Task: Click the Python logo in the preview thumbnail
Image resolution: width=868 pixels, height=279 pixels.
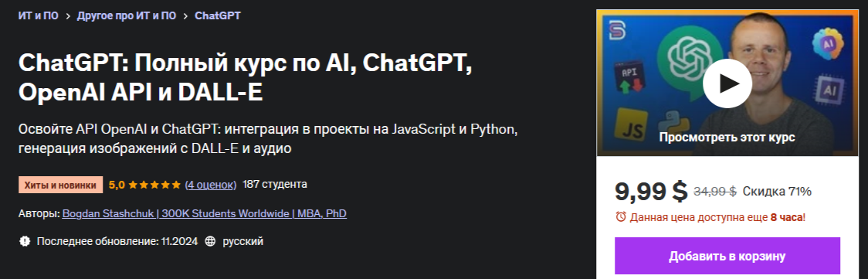Action: tap(673, 122)
